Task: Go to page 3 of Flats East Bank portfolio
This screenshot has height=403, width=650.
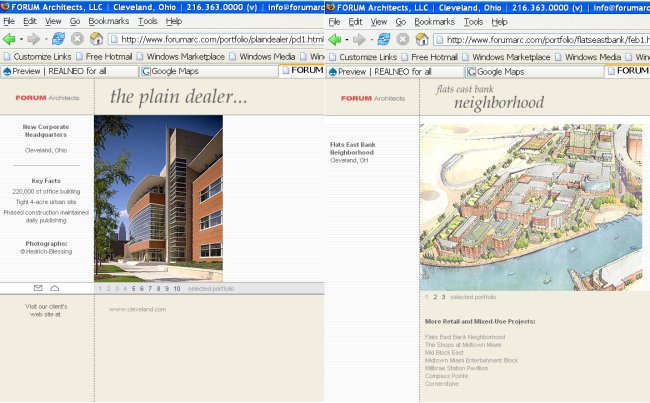Action: point(443,297)
